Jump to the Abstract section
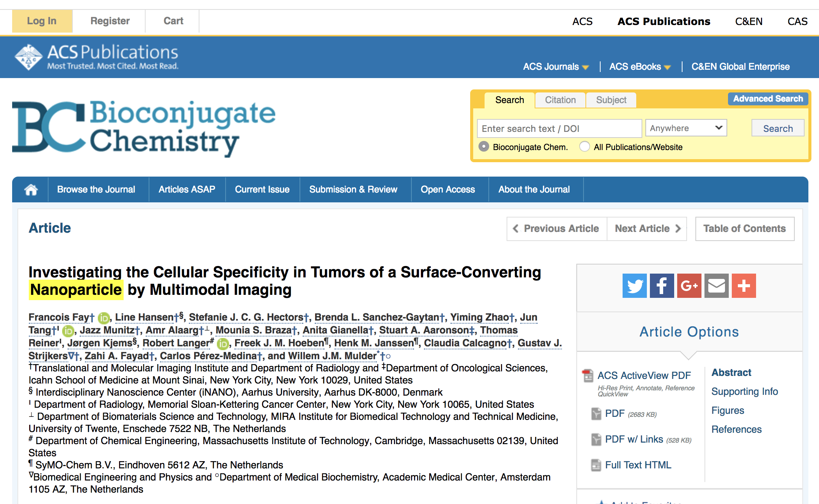This screenshot has height=504, width=819. 731,373
